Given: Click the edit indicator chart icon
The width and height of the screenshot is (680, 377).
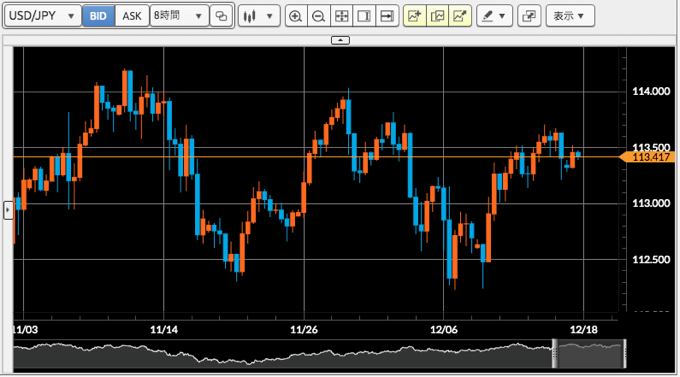Looking at the screenshot, I should point(460,16).
